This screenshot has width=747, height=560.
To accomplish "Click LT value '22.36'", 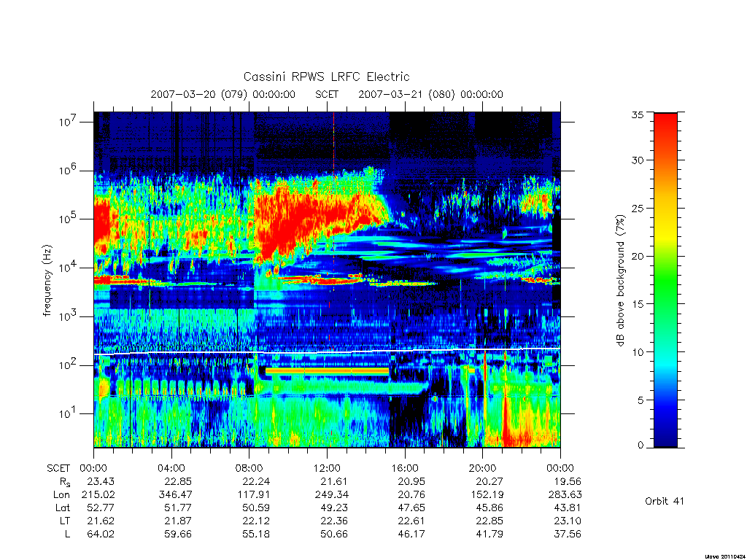I will point(334,521).
